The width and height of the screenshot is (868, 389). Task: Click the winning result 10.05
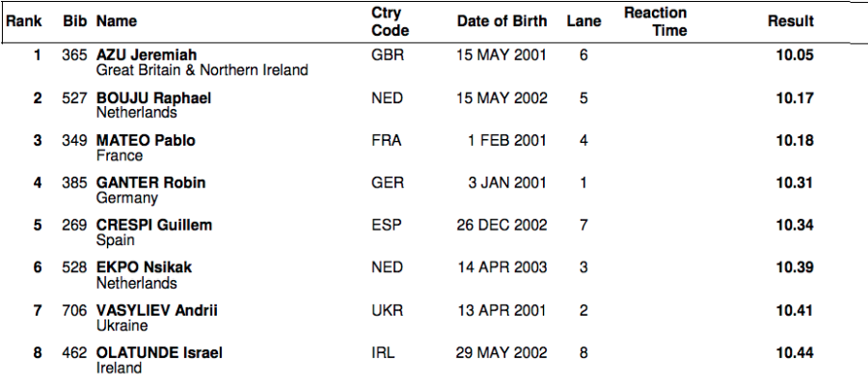[x=795, y=56]
